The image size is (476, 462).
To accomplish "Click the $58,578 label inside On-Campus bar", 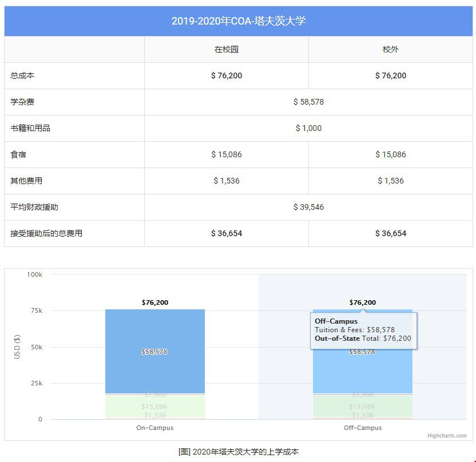I will [x=154, y=352].
